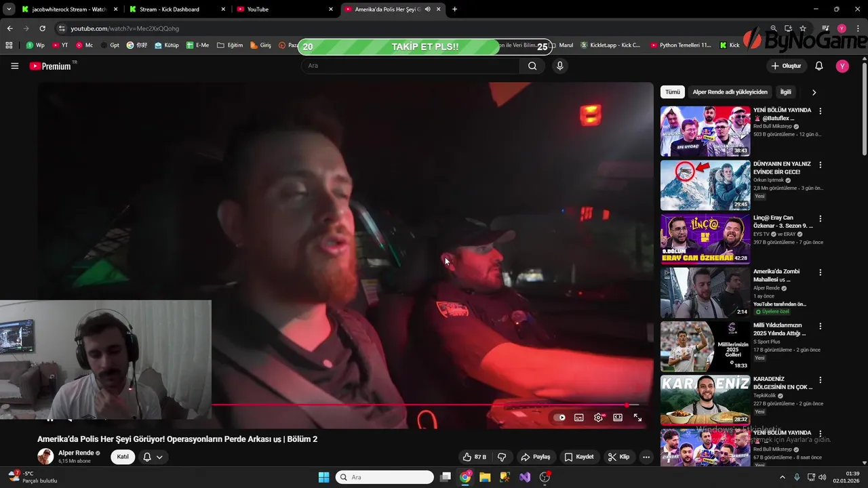
Task: Open notification preference bell dropdown for channel
Action: 153,457
